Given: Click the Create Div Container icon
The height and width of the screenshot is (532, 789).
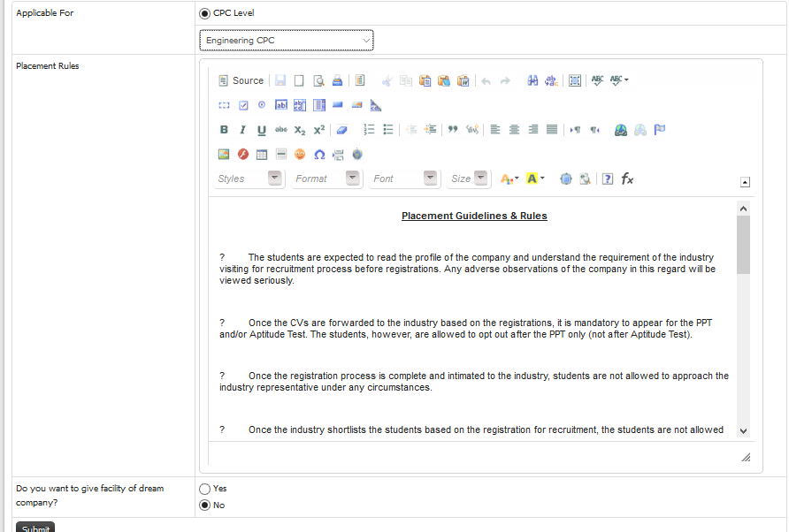Looking at the screenshot, I should coord(472,130).
